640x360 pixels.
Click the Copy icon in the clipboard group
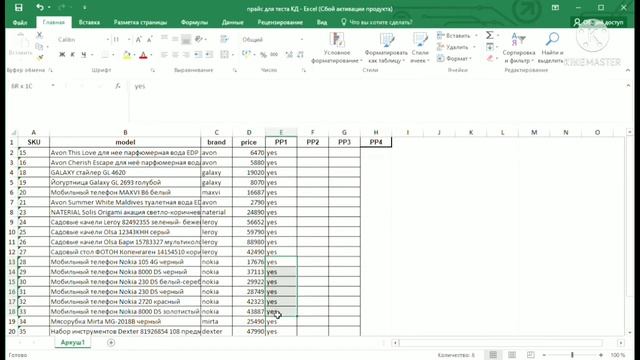pos(40,47)
